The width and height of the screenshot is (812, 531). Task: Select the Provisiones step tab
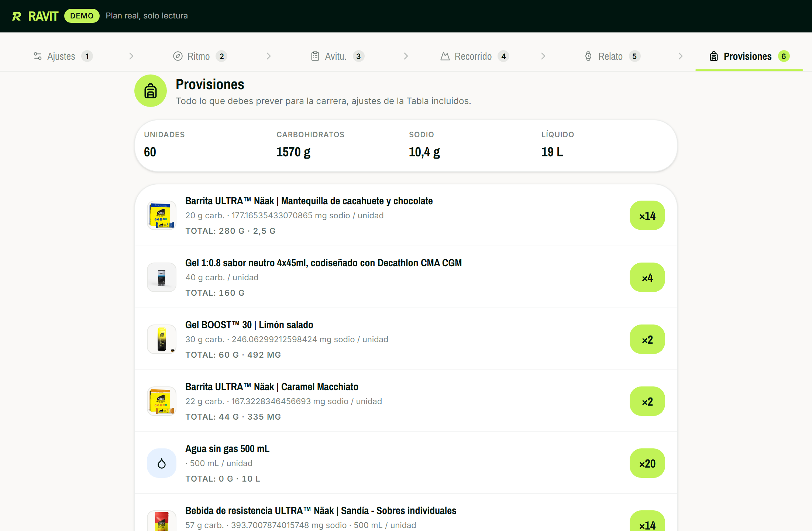coord(749,56)
